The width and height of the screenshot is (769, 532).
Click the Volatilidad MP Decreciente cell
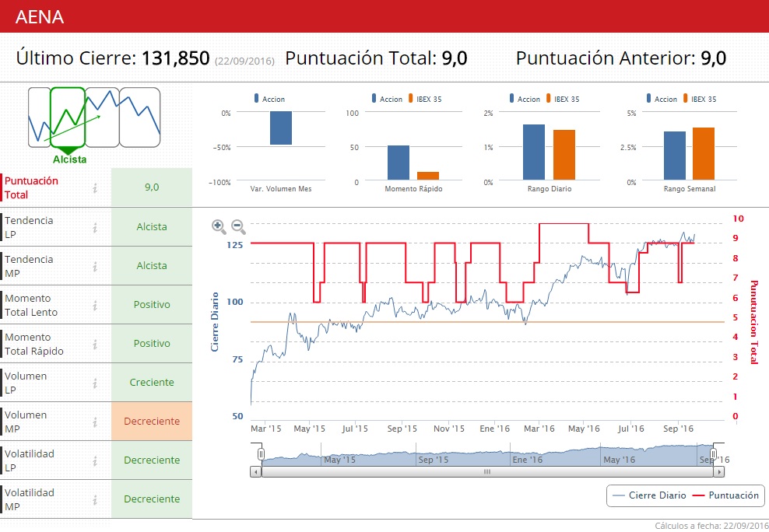(152, 499)
